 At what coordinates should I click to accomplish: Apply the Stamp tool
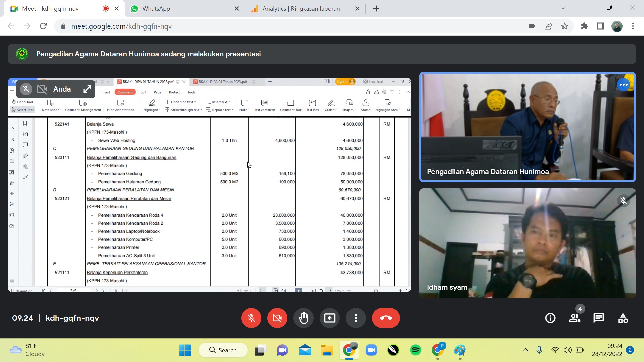pos(365,105)
